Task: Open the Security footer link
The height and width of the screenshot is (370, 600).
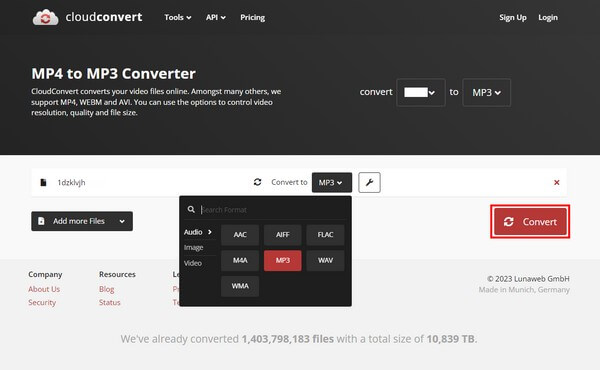Action: (x=42, y=302)
